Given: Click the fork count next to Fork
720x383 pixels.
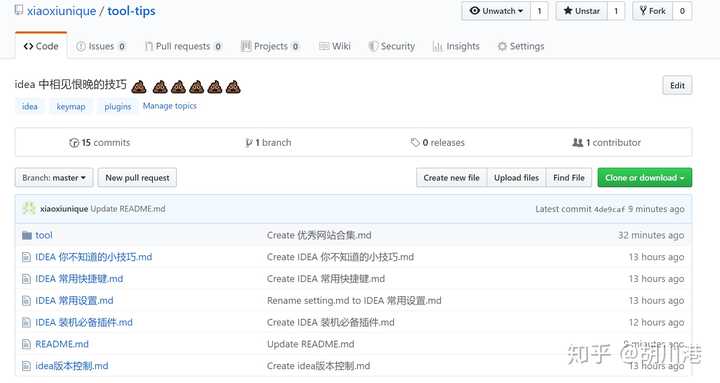Looking at the screenshot, I should point(682,11).
